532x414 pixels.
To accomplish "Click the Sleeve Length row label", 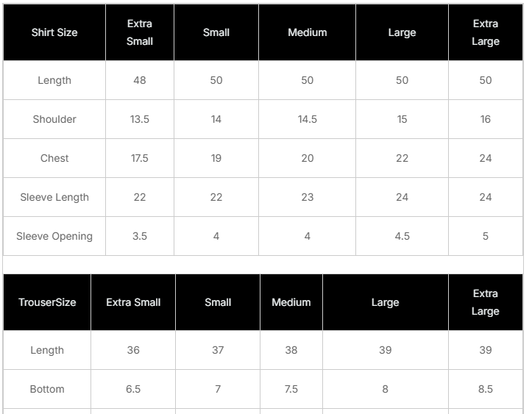I will tap(54, 197).
